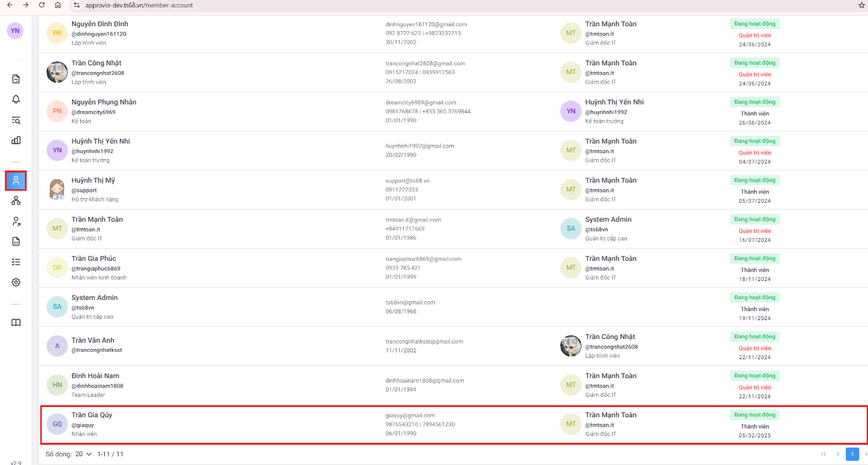Click the checklist tasks icon in sidebar
The image size is (868, 465).
tap(16, 261)
